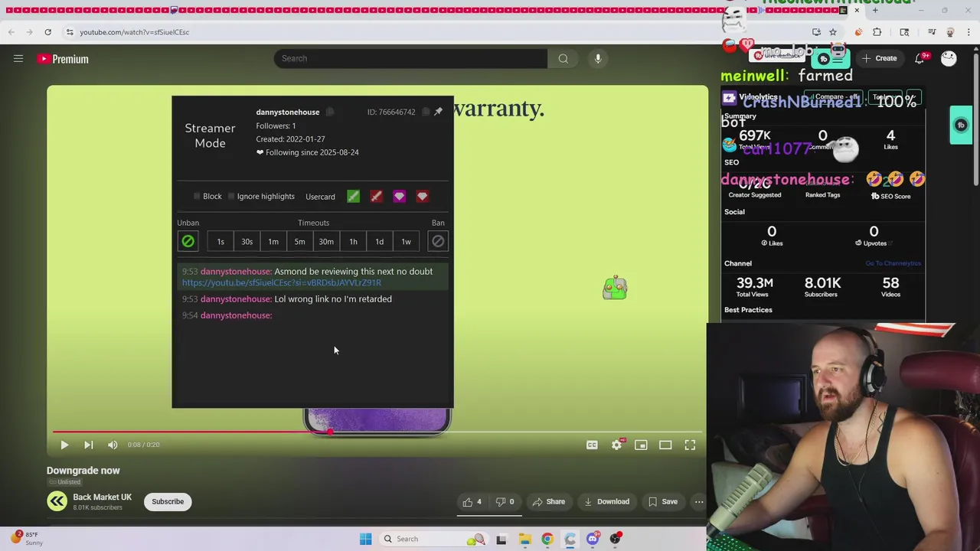Image resolution: width=980 pixels, height=551 pixels.
Task: Open the YouTube guide hamburger menu
Action: (x=18, y=58)
